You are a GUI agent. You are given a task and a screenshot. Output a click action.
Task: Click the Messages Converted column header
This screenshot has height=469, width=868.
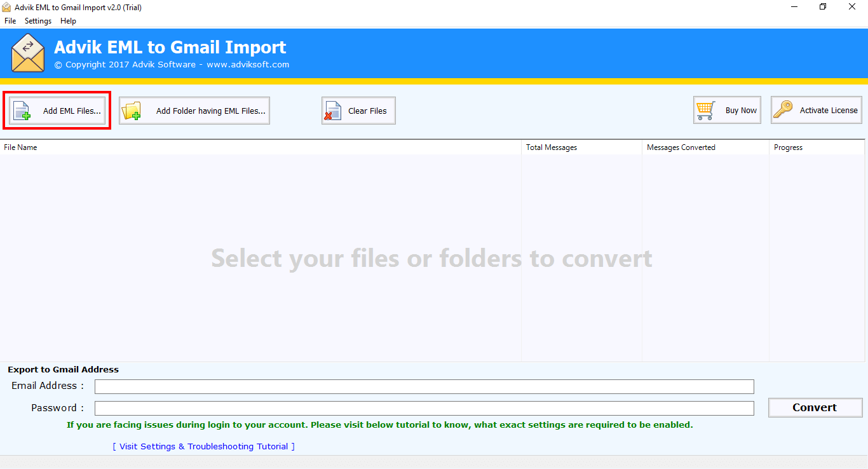(x=705, y=147)
